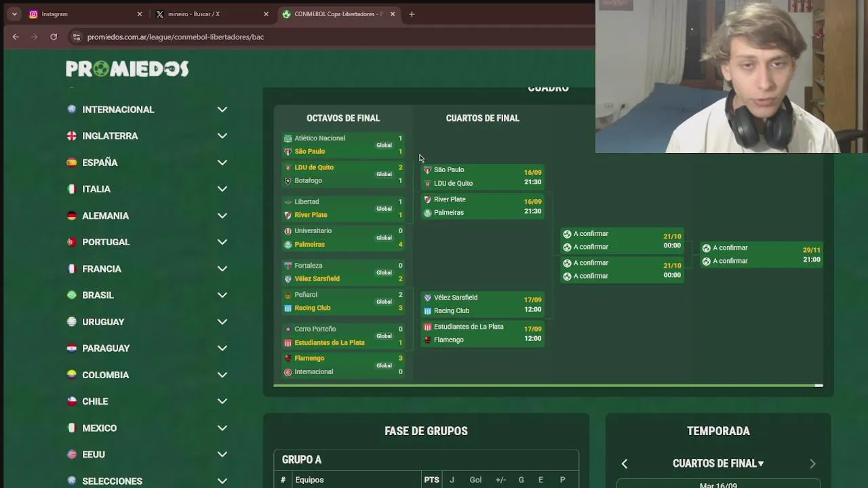Screen dimensions: 868x488
Task: Reload the page with refresh icon
Action: [x=54, y=37]
